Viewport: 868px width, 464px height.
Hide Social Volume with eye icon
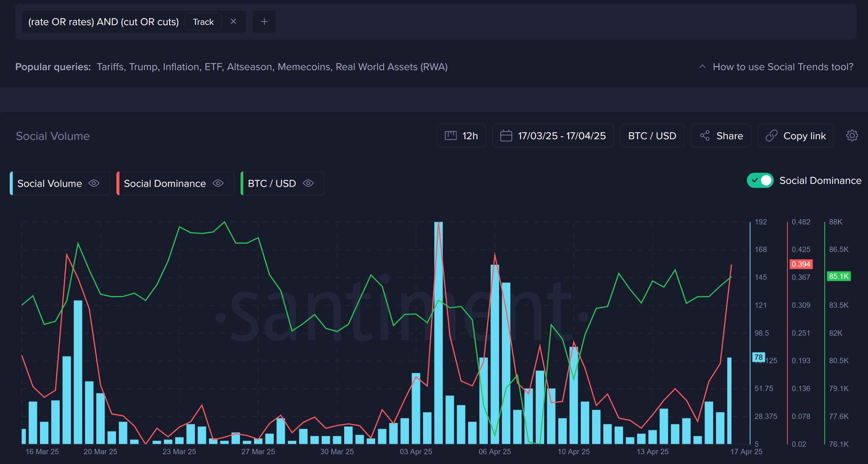tap(94, 183)
